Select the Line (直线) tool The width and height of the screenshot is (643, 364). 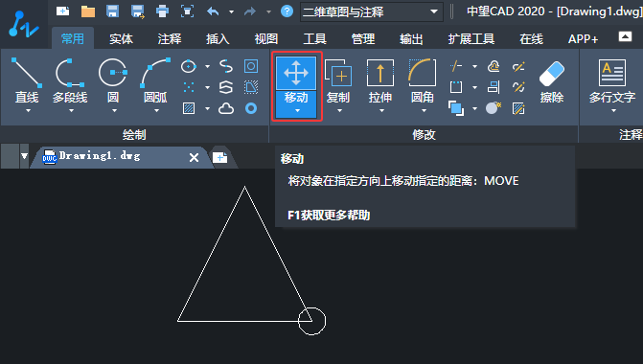[27, 80]
